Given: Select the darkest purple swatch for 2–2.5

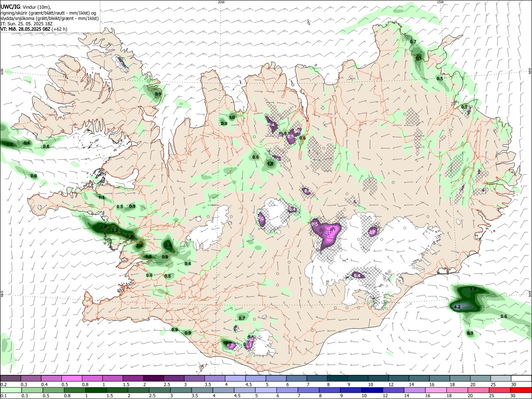Looking at the screenshot, I should pyautogui.click(x=153, y=378).
